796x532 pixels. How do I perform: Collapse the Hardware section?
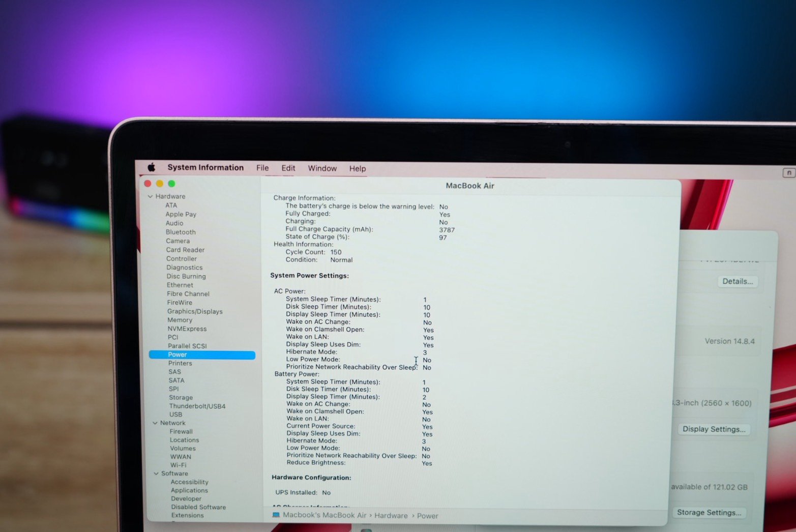150,196
